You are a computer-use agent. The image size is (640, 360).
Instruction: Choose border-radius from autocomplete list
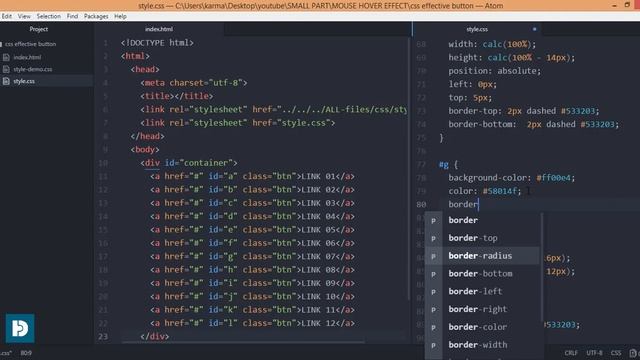[482, 256]
